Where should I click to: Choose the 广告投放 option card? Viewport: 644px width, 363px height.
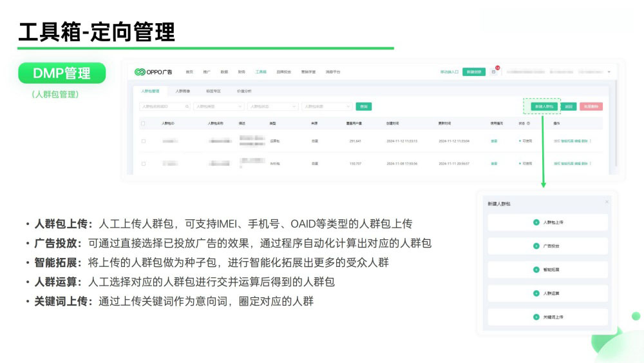click(x=547, y=246)
